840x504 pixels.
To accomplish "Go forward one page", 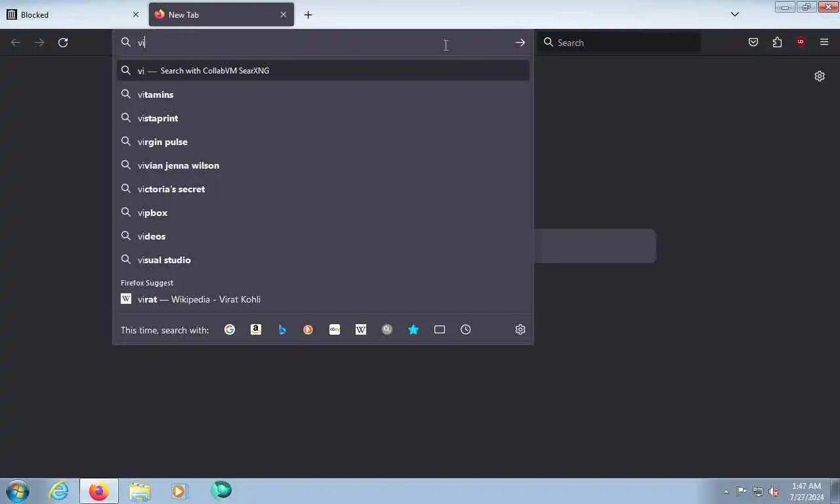I will pyautogui.click(x=39, y=43).
